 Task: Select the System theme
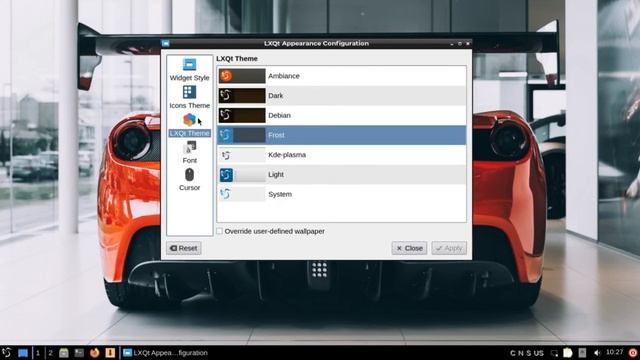[x=342, y=194]
